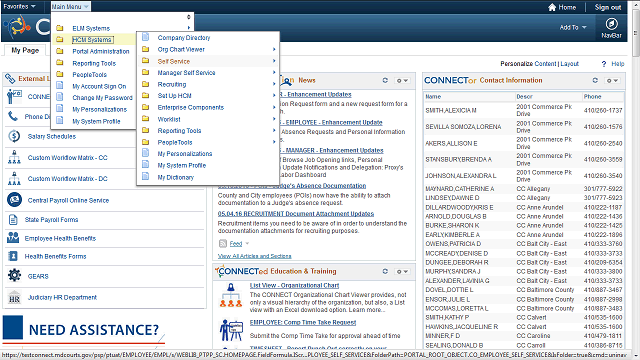Open EMPLOYEE: Comp Time Take Request link
The height and width of the screenshot is (360, 640).
point(303,322)
